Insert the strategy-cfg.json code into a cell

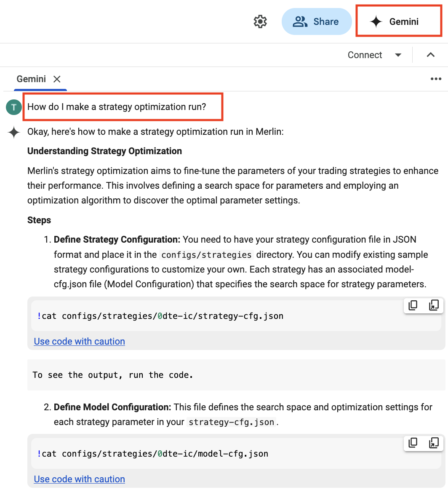[434, 305]
